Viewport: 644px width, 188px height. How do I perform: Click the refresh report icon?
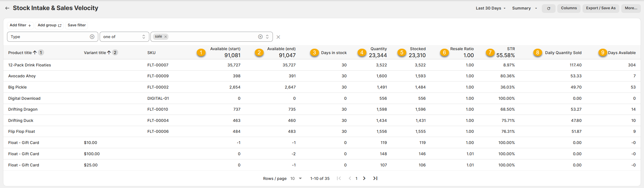pos(548,8)
